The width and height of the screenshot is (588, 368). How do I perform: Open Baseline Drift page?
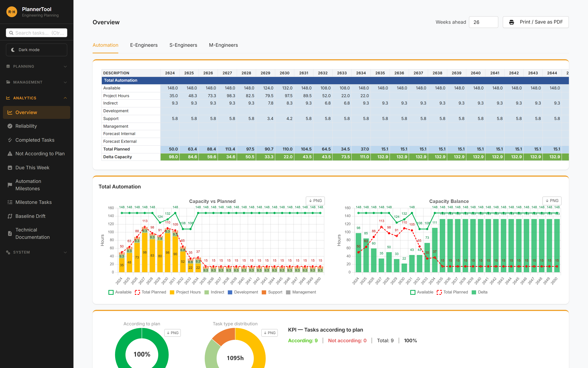coord(36,216)
